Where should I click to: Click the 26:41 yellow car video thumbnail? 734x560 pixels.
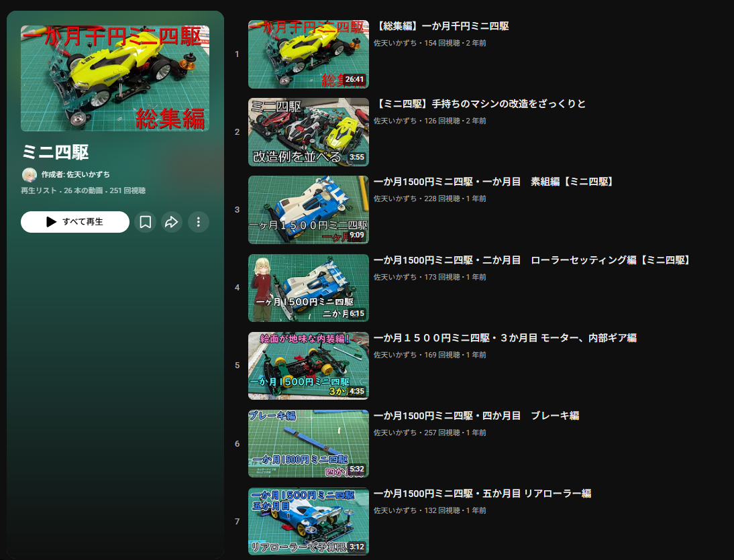pyautogui.click(x=308, y=54)
